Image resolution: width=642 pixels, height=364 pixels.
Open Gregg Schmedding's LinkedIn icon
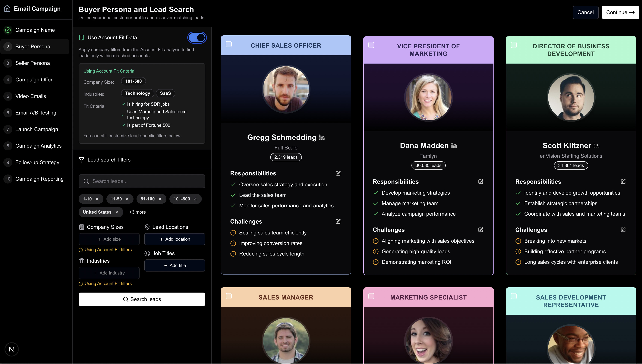[x=322, y=137]
